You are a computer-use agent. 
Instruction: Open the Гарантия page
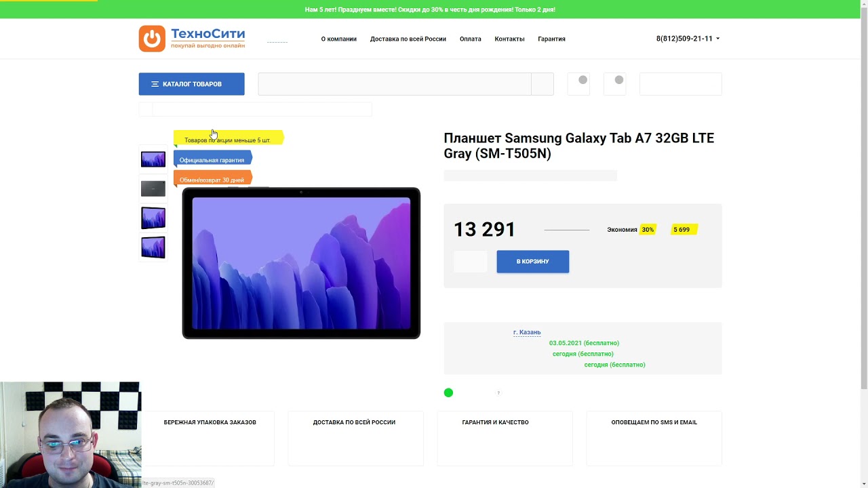[551, 39]
